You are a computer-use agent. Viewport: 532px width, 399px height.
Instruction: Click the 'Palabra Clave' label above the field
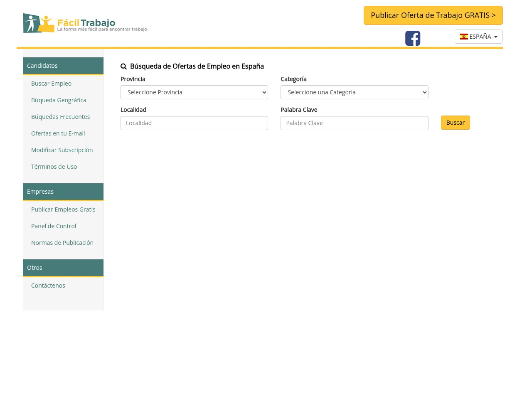299,110
